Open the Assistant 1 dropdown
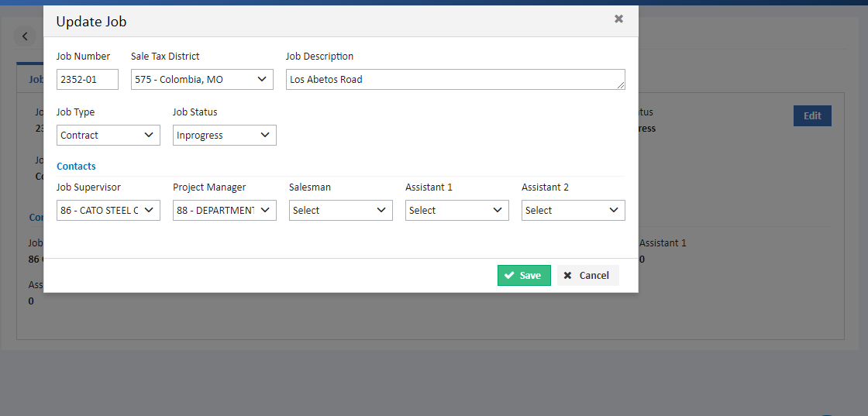This screenshot has height=416, width=868. click(457, 211)
